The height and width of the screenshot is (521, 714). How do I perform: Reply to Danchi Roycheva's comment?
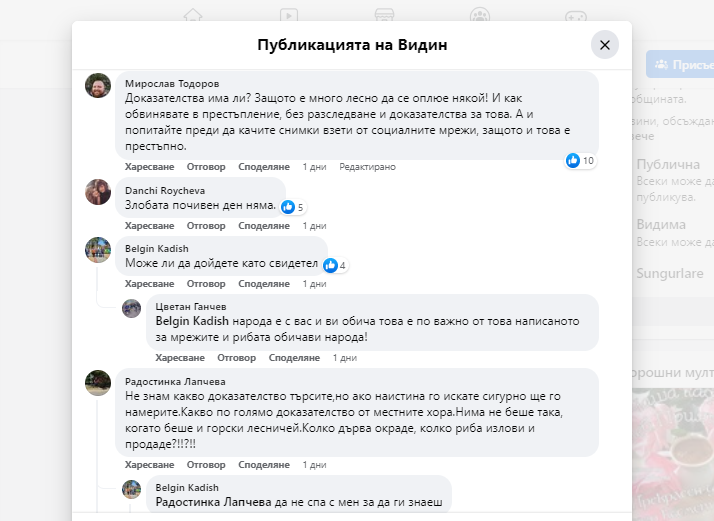coord(206,225)
